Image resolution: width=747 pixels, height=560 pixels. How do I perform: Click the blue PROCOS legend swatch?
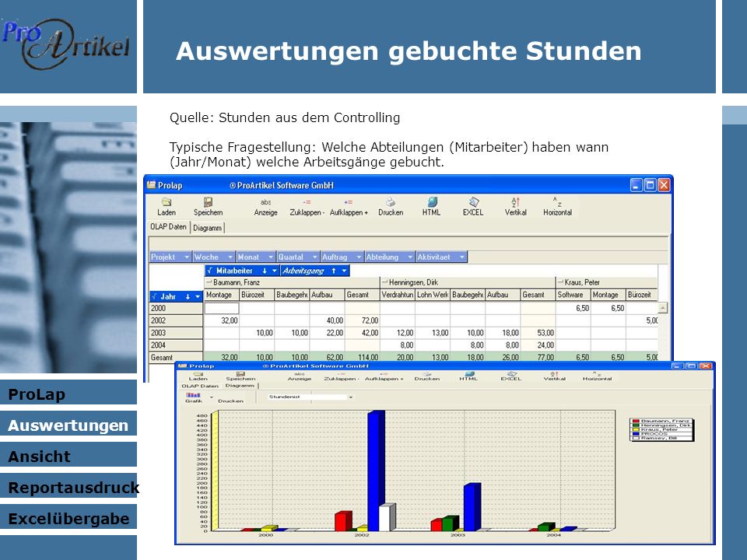(636, 434)
